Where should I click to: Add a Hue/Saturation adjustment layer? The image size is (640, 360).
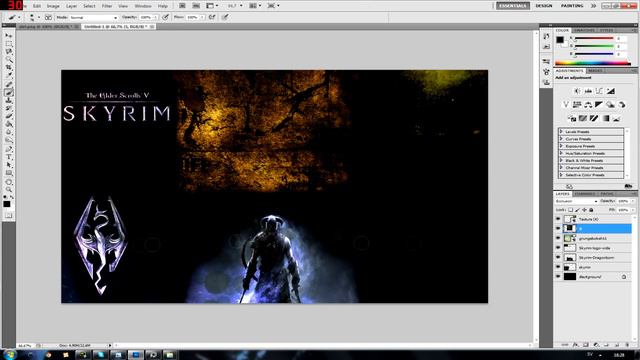(577, 105)
